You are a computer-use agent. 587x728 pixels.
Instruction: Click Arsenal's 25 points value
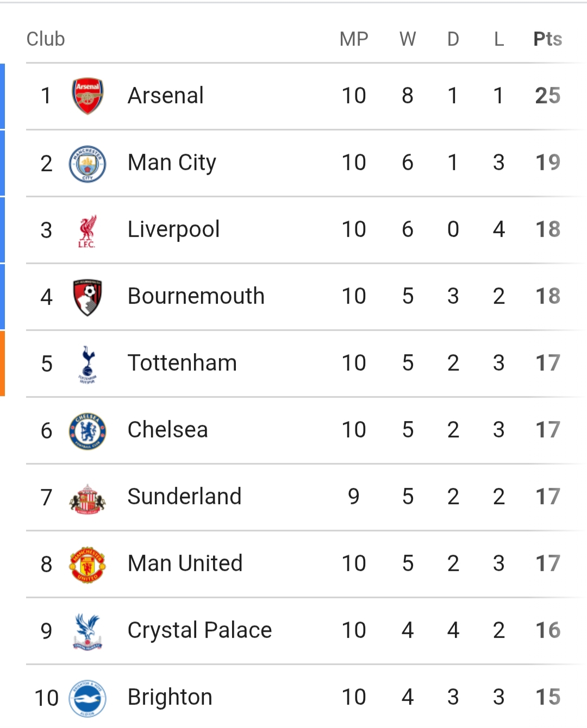tap(547, 96)
